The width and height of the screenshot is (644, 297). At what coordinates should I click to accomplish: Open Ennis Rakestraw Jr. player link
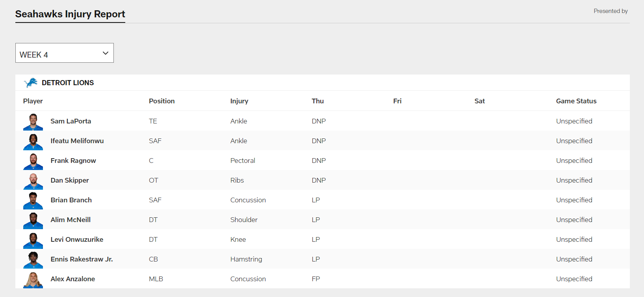[x=82, y=259]
